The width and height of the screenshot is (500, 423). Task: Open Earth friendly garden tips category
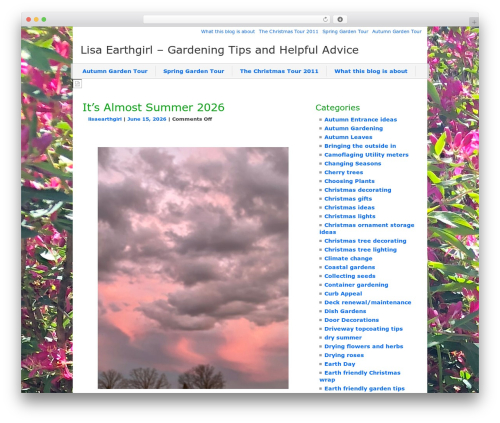[x=365, y=389]
